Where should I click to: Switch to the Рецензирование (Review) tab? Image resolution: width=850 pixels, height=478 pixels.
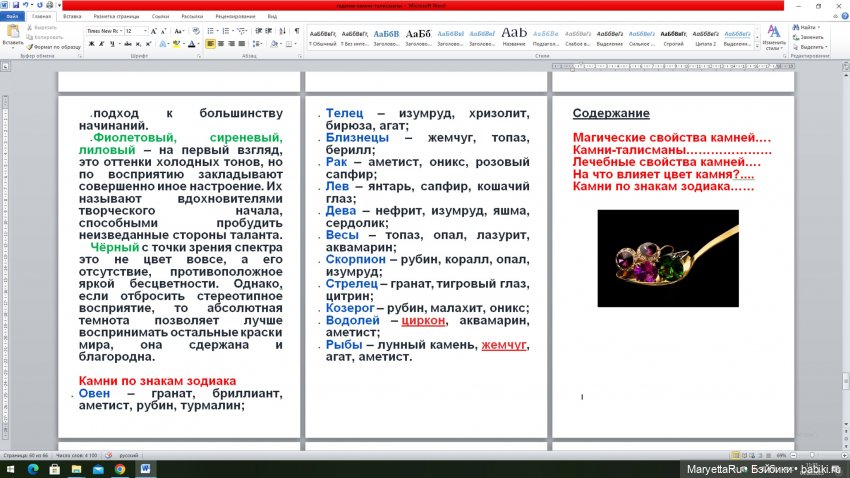(235, 16)
